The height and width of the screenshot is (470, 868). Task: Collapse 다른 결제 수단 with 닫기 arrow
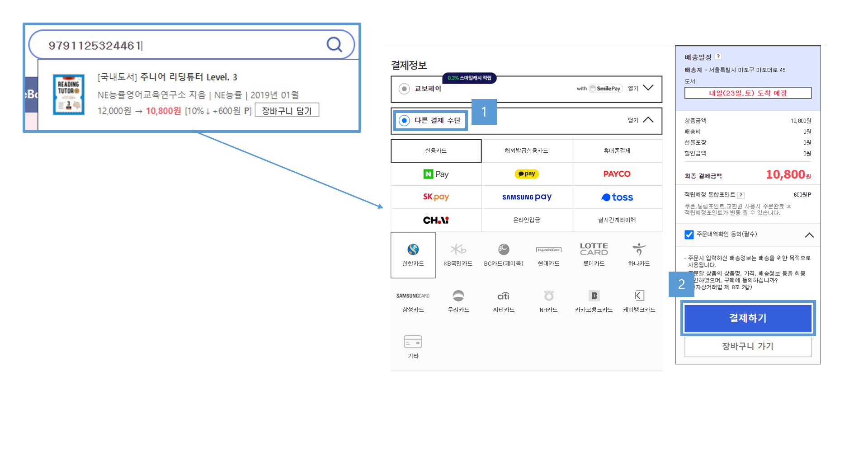(x=648, y=120)
